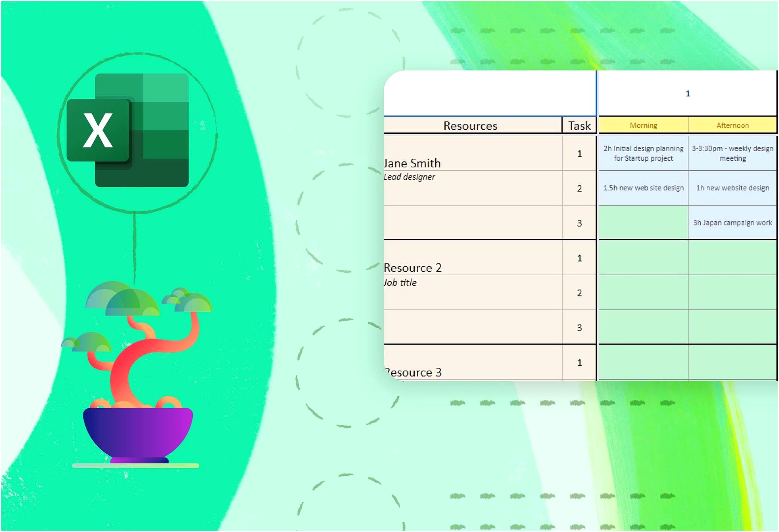Screen dimensions: 779x532
Task: Select Resource 2 task number 1 cell
Action: pos(579,258)
